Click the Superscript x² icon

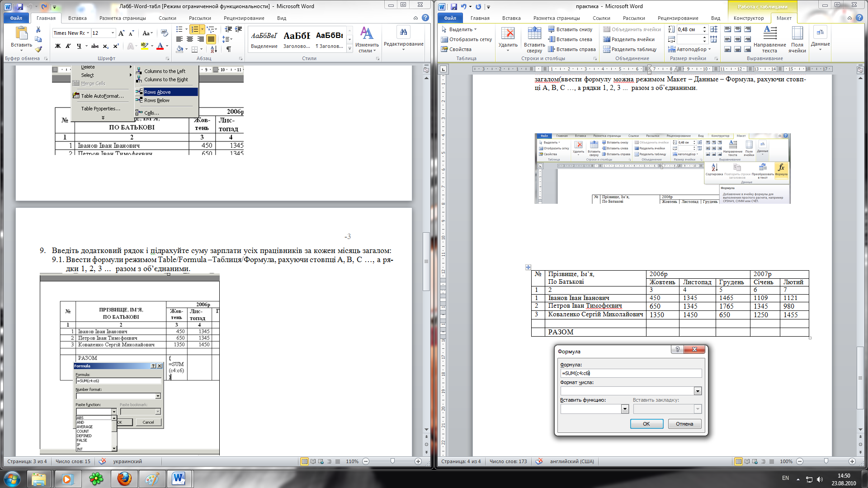click(116, 46)
